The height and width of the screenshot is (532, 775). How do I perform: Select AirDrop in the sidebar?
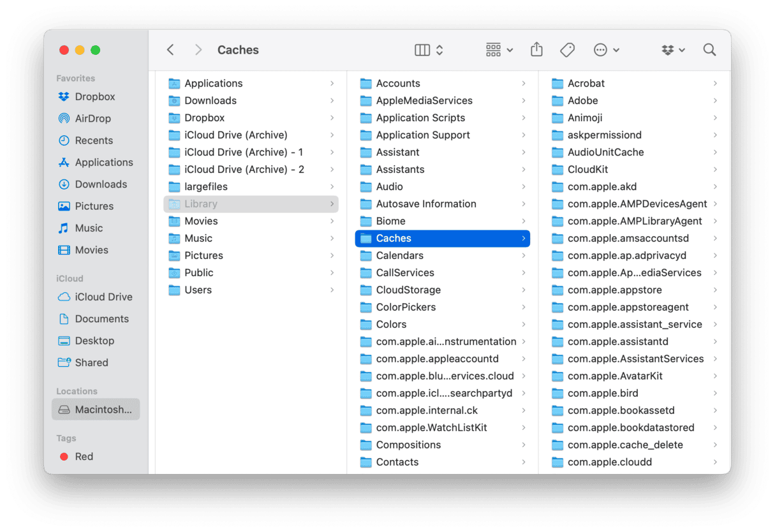click(x=96, y=119)
